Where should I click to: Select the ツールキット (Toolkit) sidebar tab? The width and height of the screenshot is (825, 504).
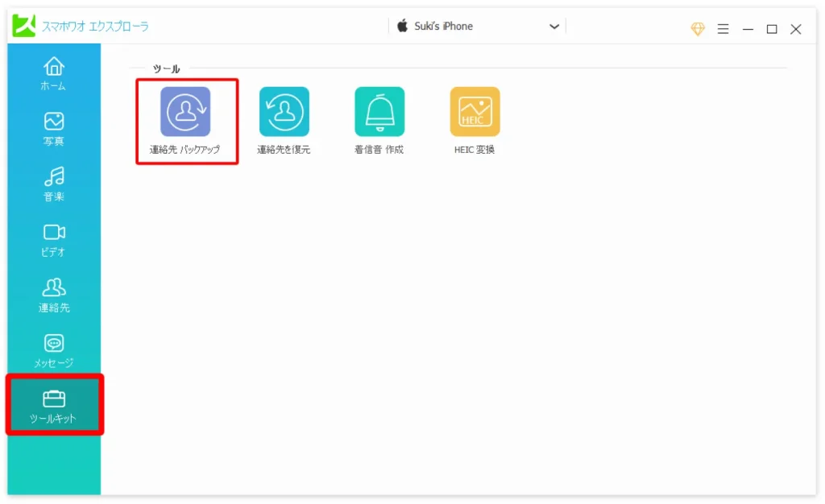(x=54, y=406)
